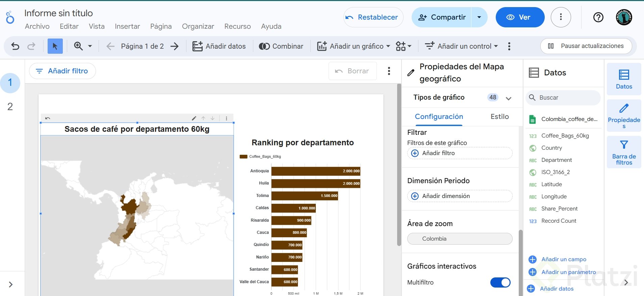
Task: Click the Tolima bar in ranking chart
Action: pyautogui.click(x=305, y=196)
